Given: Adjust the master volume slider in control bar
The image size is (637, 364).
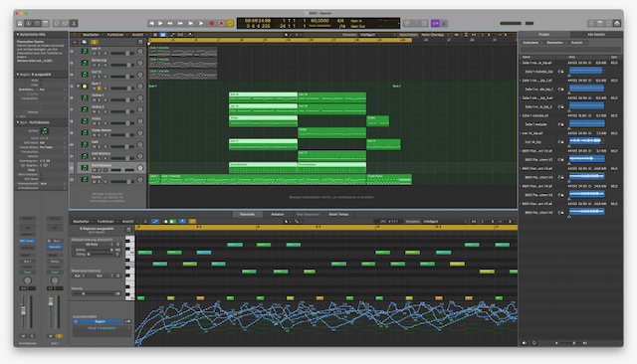Looking at the screenshot, I should coord(517,24).
